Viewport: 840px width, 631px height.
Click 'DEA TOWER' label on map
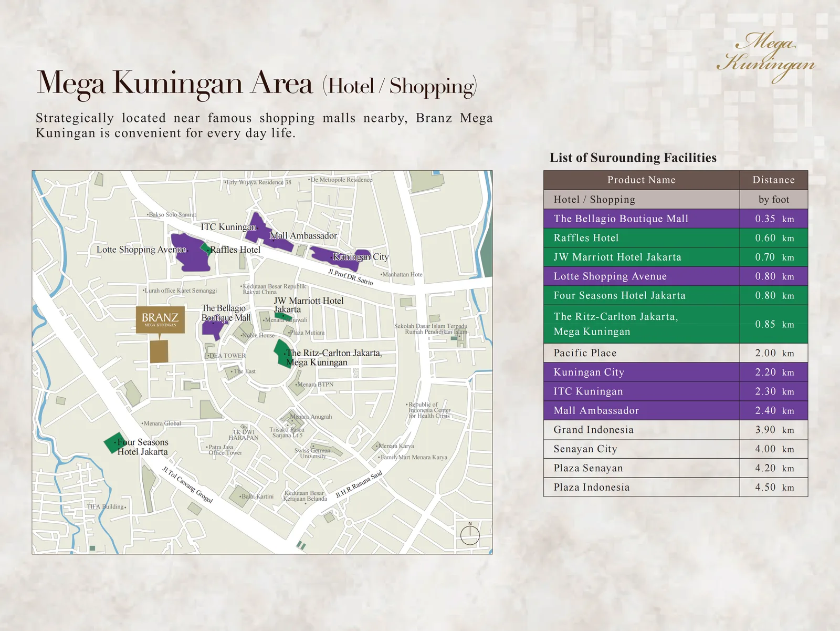click(x=227, y=356)
